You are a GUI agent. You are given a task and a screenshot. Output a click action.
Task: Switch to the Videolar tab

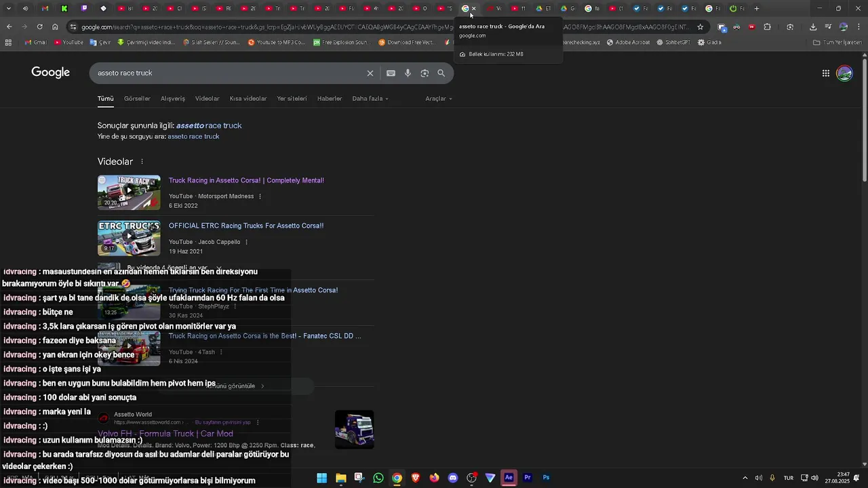(x=208, y=99)
